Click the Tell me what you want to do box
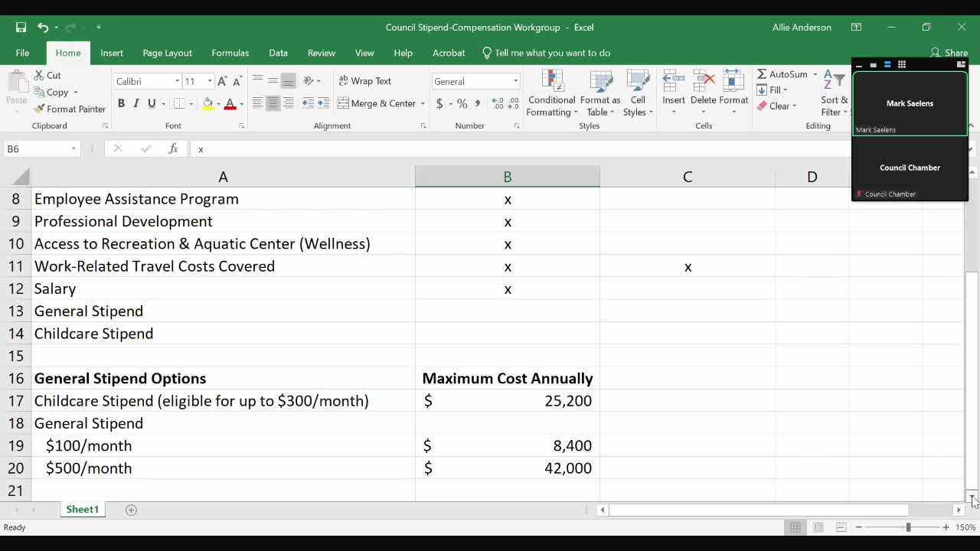The image size is (980, 551). [x=546, y=53]
